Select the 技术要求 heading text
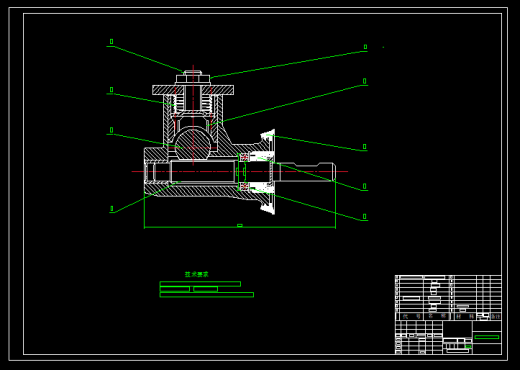This screenshot has height=370, width=520. (x=197, y=274)
